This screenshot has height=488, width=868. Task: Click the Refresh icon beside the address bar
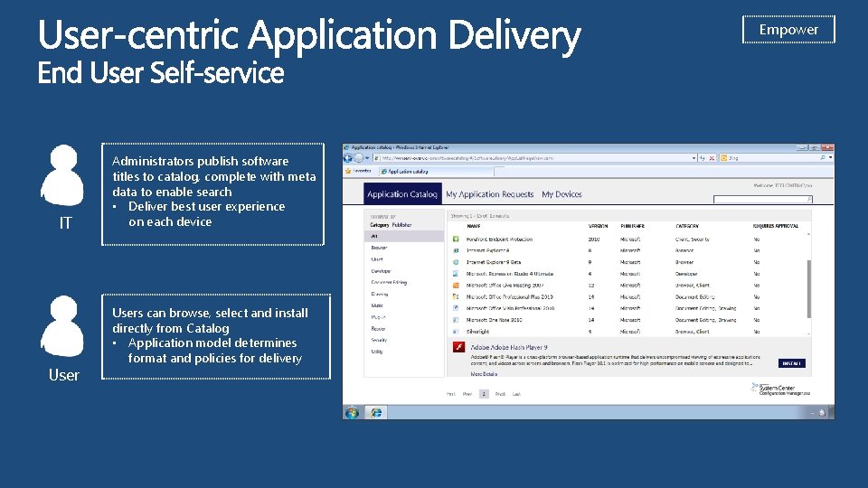(x=703, y=158)
